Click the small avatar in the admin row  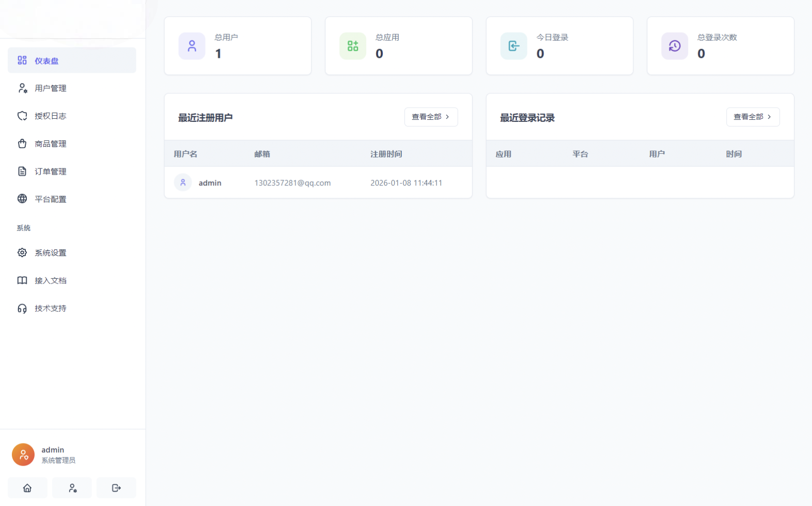coord(183,182)
